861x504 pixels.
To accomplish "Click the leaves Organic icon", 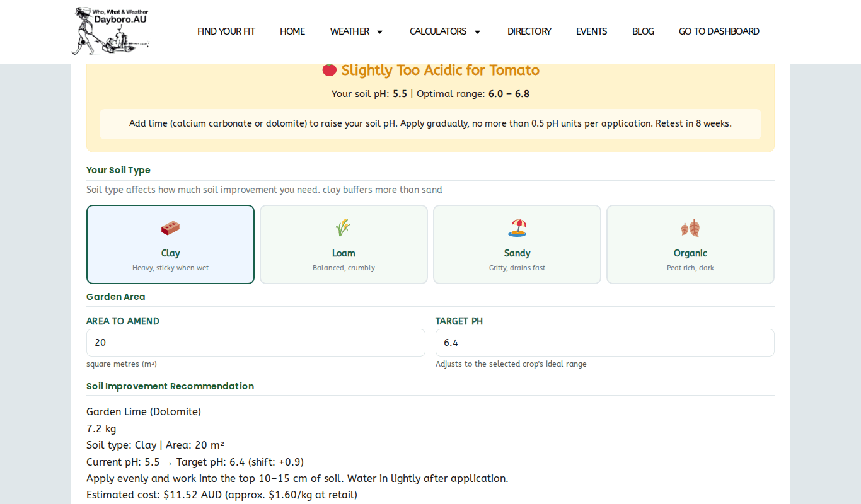I will click(690, 227).
